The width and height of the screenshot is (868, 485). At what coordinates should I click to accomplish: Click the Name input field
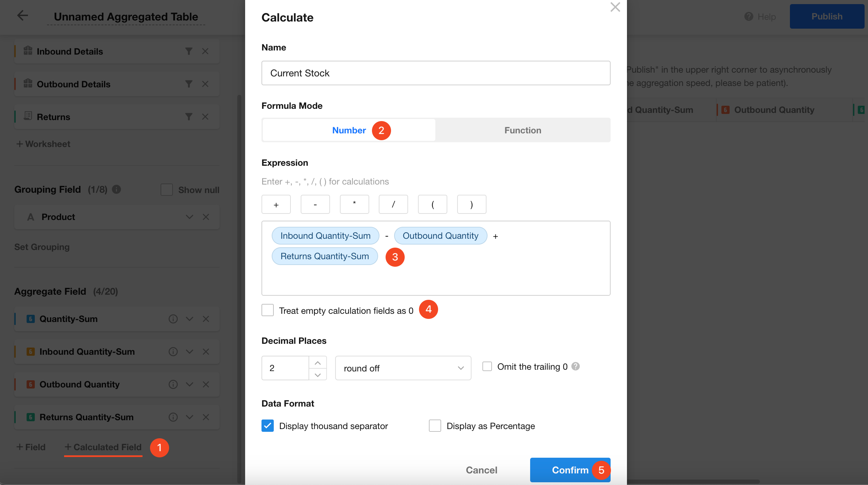(436, 73)
